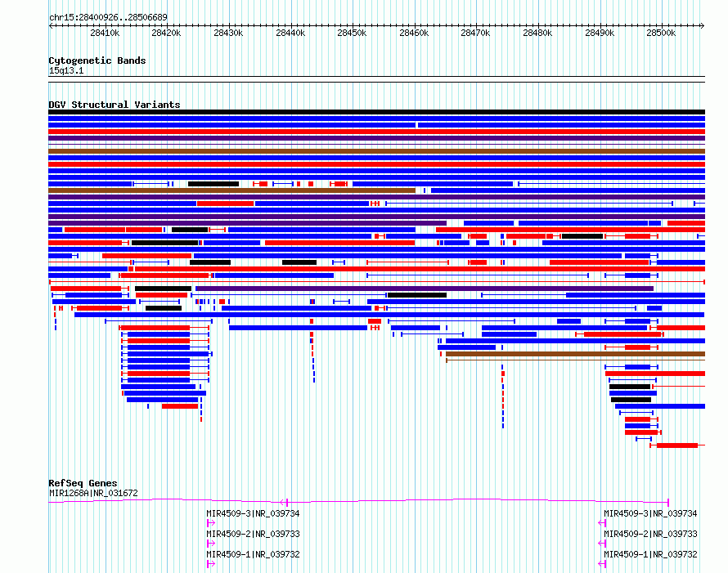The width and height of the screenshot is (728, 573).
Task: Click the 28460k ruler label
Action: pyautogui.click(x=414, y=33)
